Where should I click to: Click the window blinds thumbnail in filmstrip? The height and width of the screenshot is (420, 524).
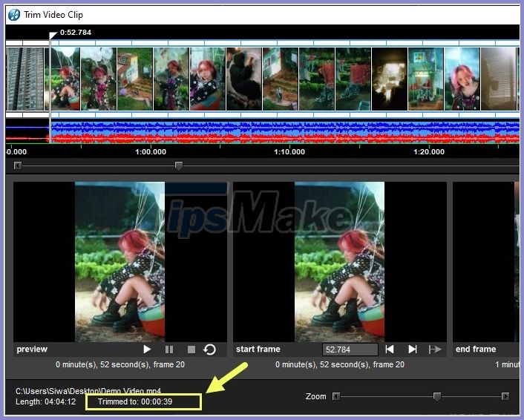pos(499,79)
